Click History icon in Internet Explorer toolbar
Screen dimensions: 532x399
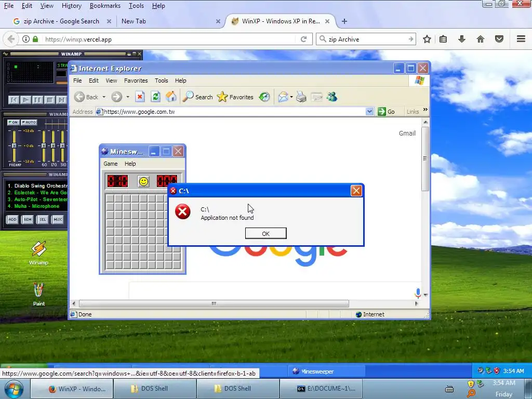point(264,97)
